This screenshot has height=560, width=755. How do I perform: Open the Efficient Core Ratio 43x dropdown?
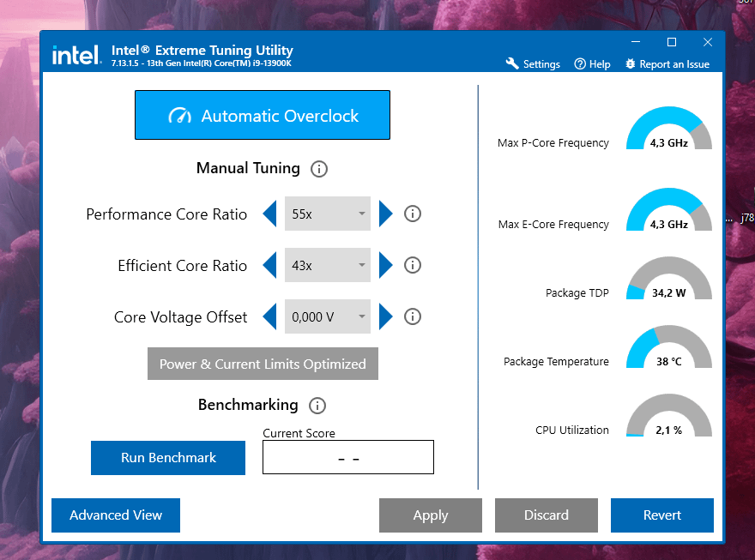[x=328, y=265]
